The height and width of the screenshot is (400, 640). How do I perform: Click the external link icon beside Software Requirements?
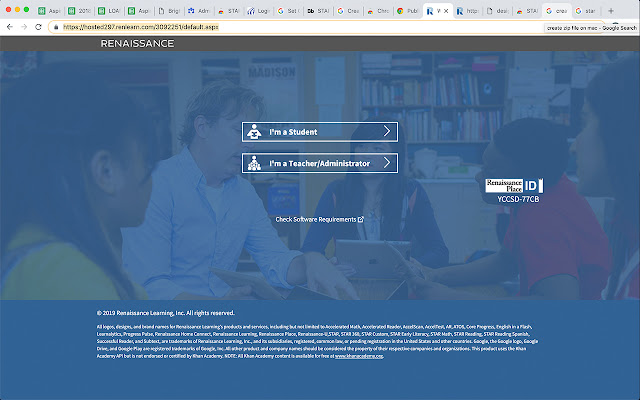click(x=361, y=220)
